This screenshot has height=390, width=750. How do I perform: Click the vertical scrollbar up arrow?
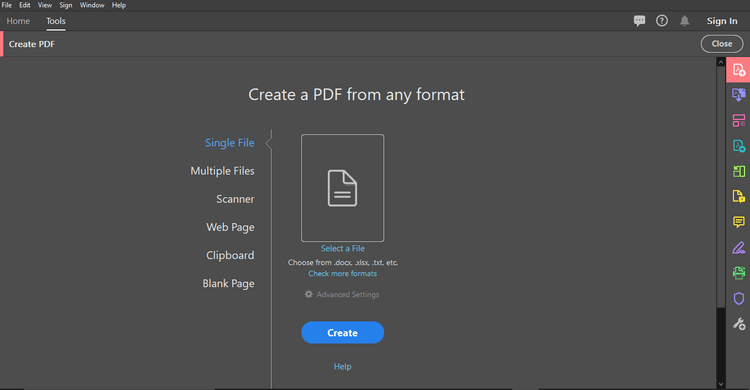point(721,62)
